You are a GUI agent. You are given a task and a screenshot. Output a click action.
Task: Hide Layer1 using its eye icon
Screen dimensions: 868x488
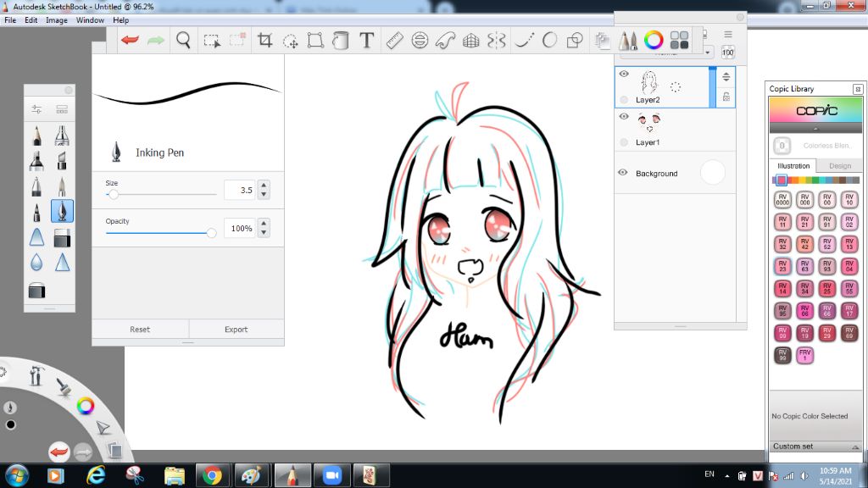click(x=624, y=117)
